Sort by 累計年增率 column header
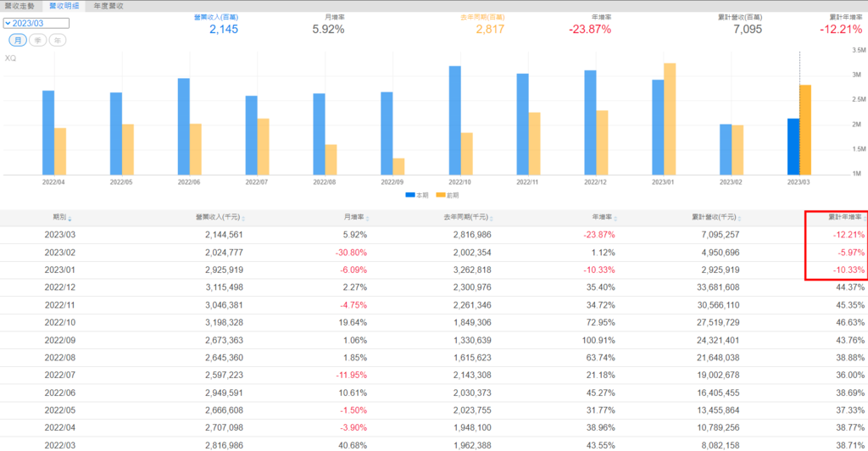This screenshot has width=868, height=451. point(847,218)
